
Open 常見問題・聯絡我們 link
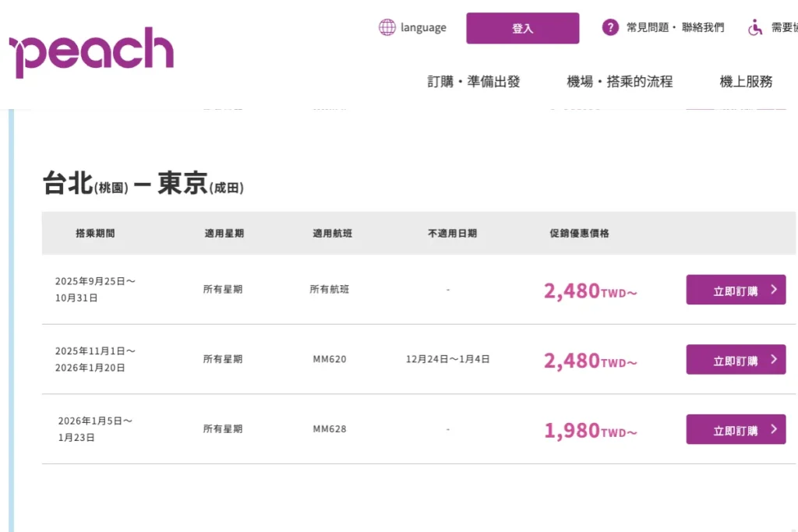click(x=675, y=27)
